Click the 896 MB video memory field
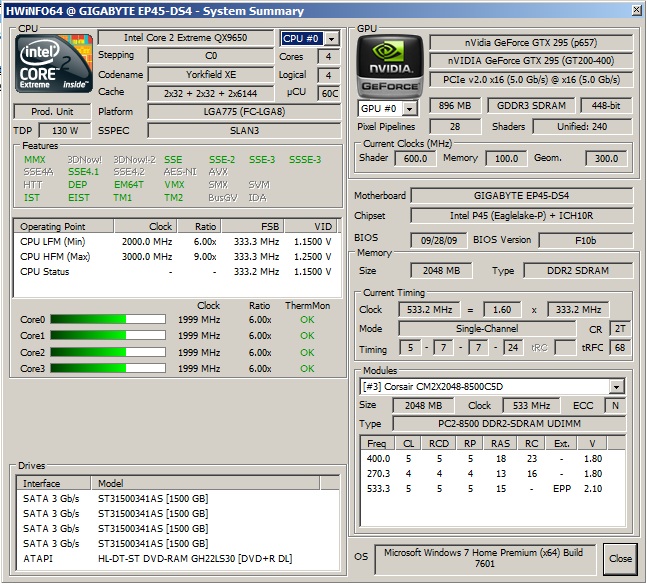This screenshot has width=647, height=584. [455, 106]
